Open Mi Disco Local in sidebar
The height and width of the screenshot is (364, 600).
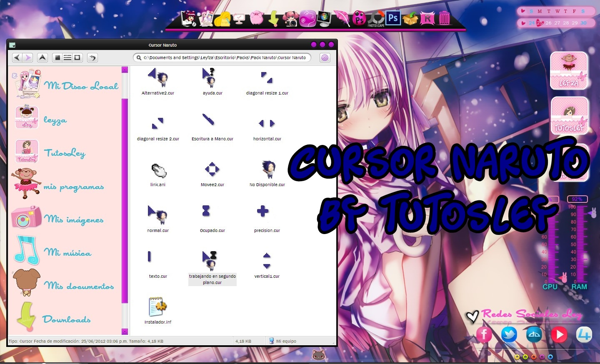click(x=66, y=85)
